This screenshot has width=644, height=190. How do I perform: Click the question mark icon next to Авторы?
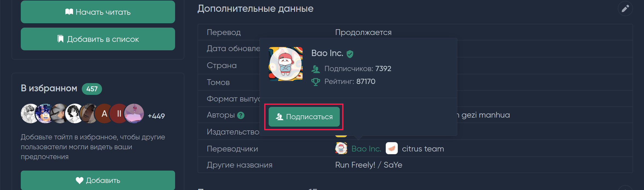241,115
